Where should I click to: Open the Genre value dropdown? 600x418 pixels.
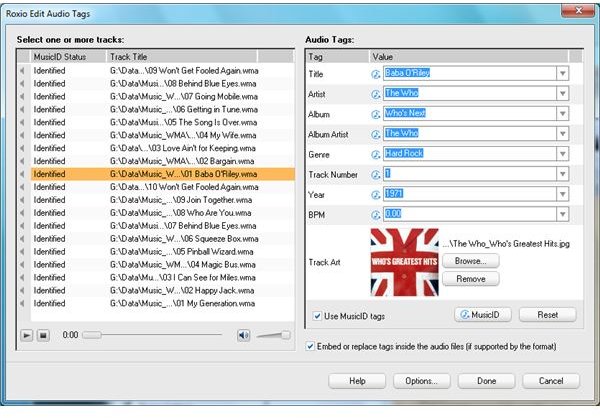[562, 153]
